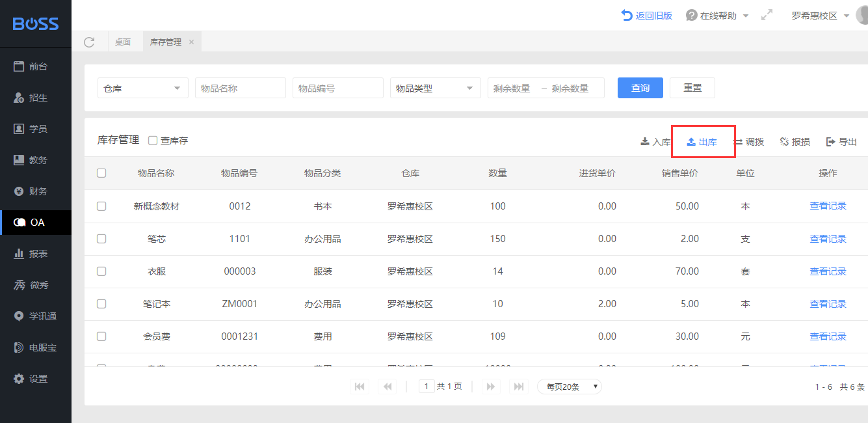Click the 50.00 sale price cell

click(x=687, y=206)
